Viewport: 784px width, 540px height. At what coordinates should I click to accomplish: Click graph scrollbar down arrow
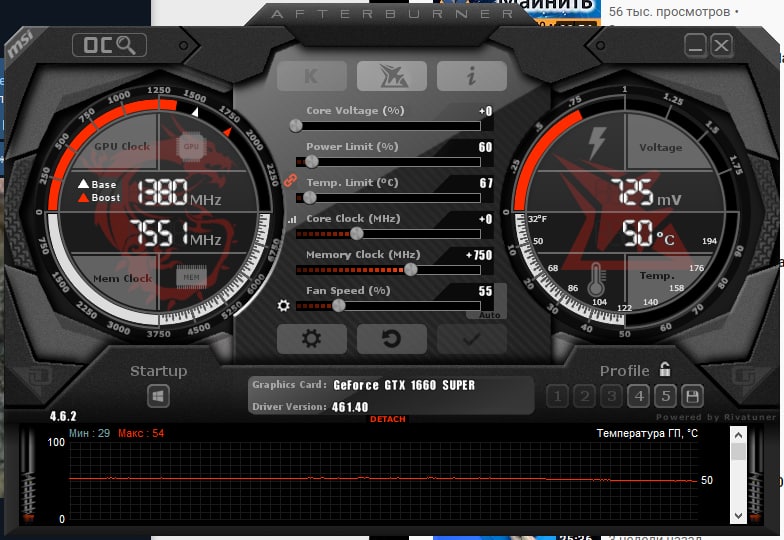coord(738,516)
